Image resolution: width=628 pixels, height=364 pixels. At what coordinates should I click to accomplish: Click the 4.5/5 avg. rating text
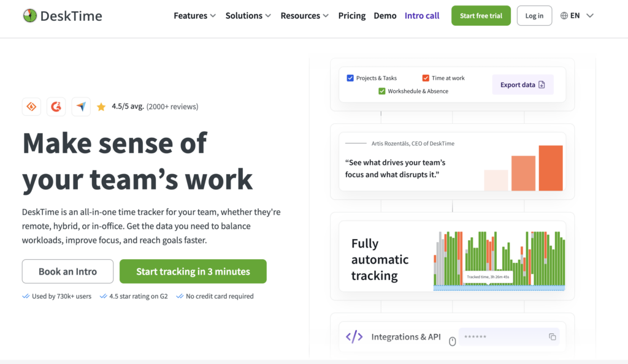point(128,107)
